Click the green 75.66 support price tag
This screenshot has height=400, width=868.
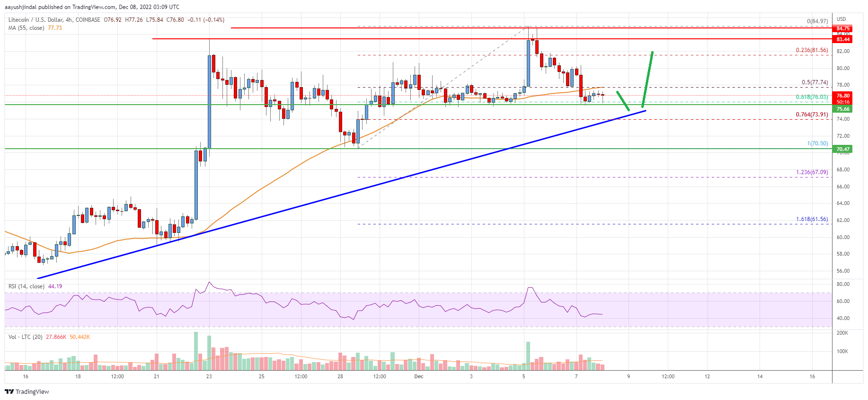tap(843, 109)
